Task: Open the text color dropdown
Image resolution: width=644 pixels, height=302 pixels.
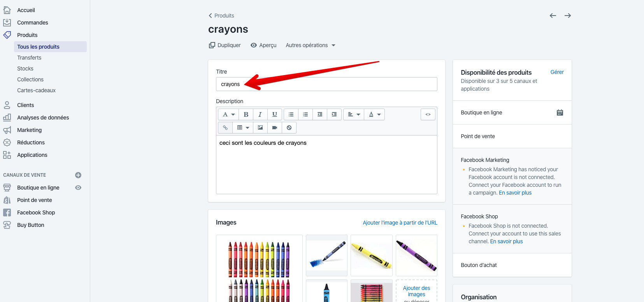Action: pyautogui.click(x=375, y=114)
